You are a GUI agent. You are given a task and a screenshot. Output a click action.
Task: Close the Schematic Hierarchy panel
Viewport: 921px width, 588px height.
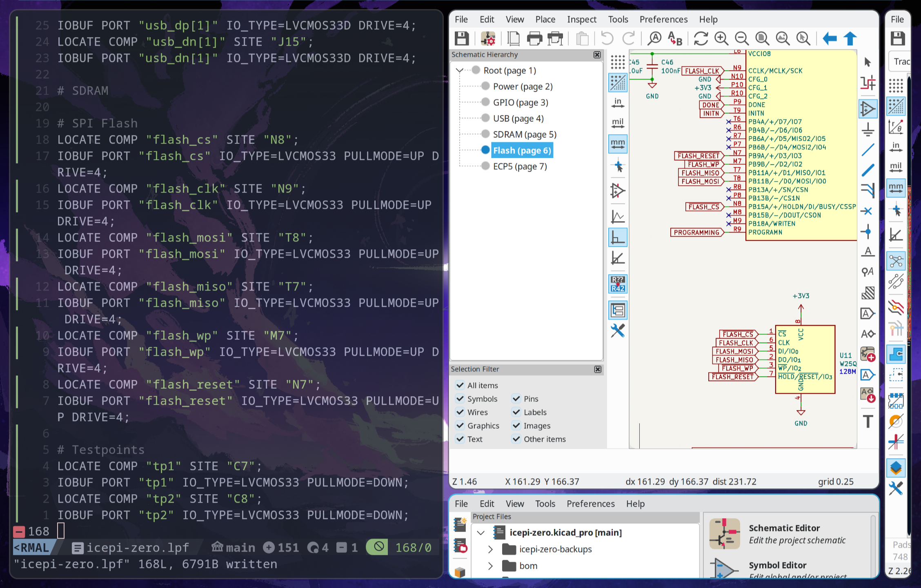[x=597, y=55]
